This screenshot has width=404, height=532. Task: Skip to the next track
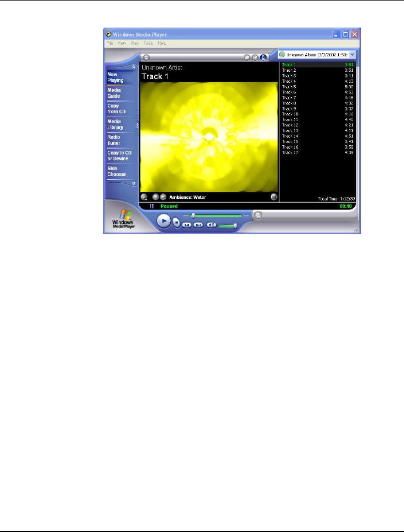point(198,225)
